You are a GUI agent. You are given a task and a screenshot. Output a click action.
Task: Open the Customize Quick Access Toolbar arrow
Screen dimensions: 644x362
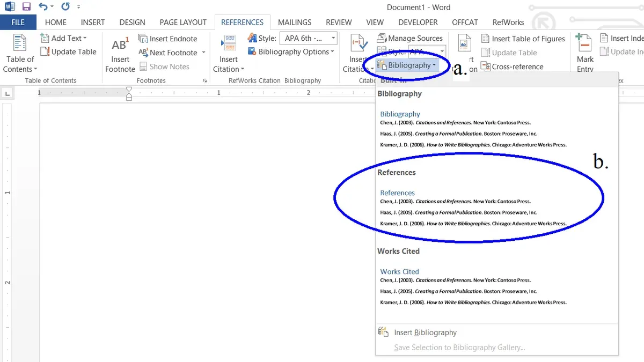coord(79,8)
